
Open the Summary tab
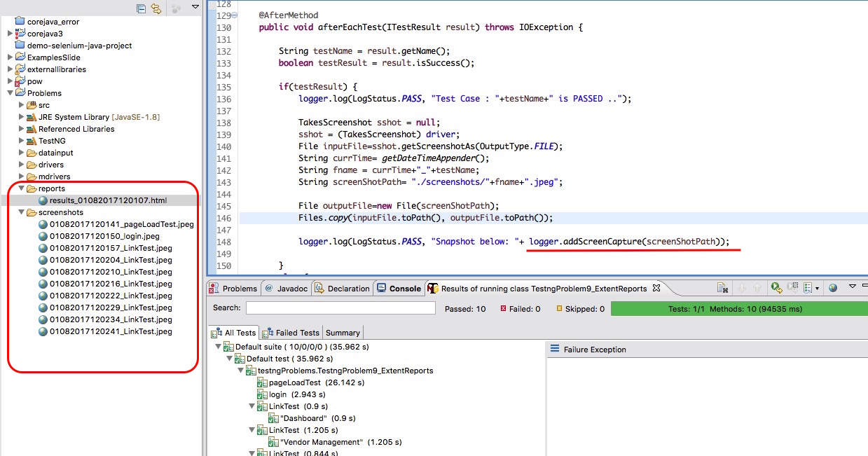click(x=343, y=333)
